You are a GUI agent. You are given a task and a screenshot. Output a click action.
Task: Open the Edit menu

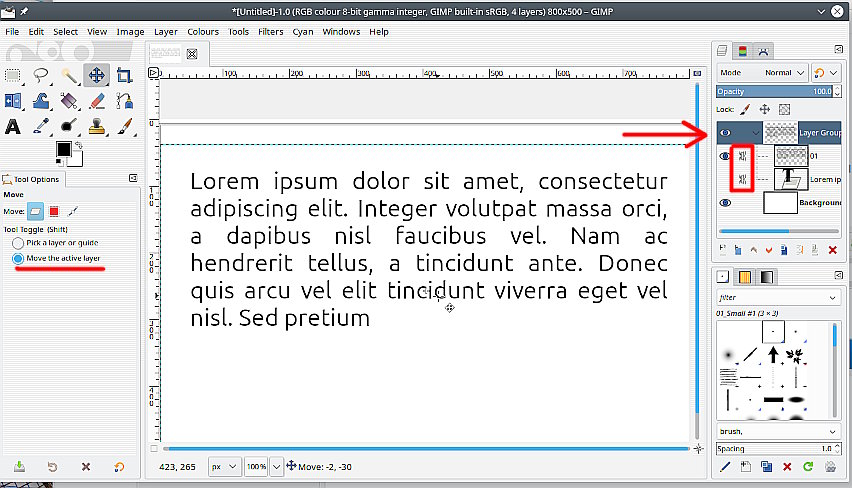(x=36, y=32)
